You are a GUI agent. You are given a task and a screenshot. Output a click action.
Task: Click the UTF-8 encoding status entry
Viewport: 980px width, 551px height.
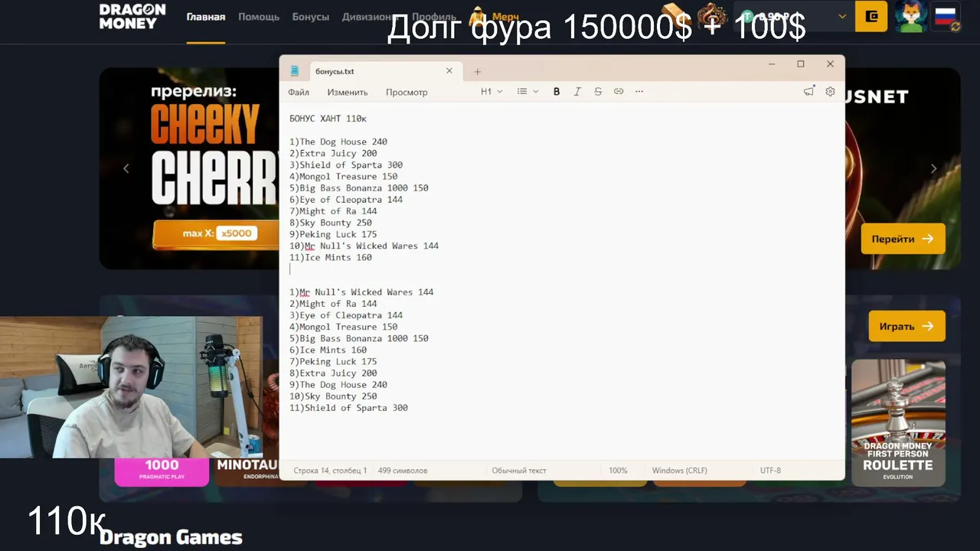(770, 471)
